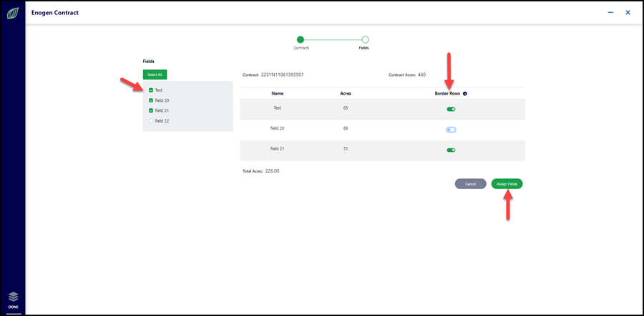Viewport: 644px width, 316px height.
Task: Click the Assign Fields button
Action: tap(507, 184)
